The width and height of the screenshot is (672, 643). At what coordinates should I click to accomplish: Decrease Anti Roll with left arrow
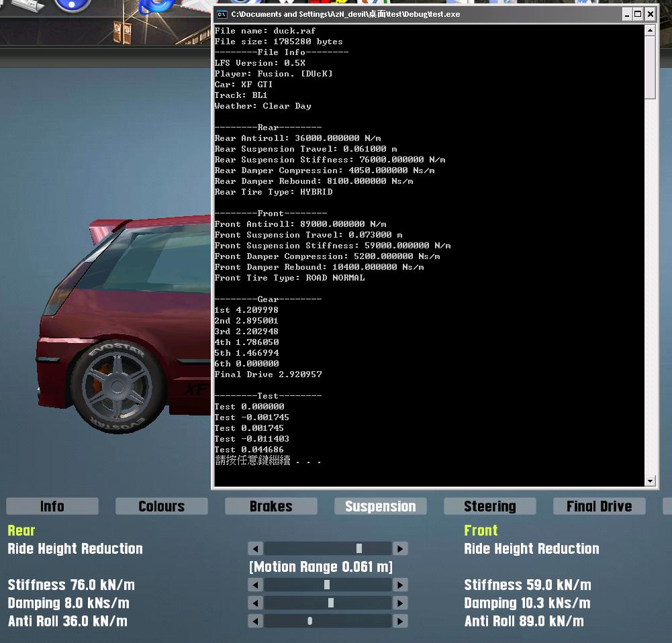255,621
